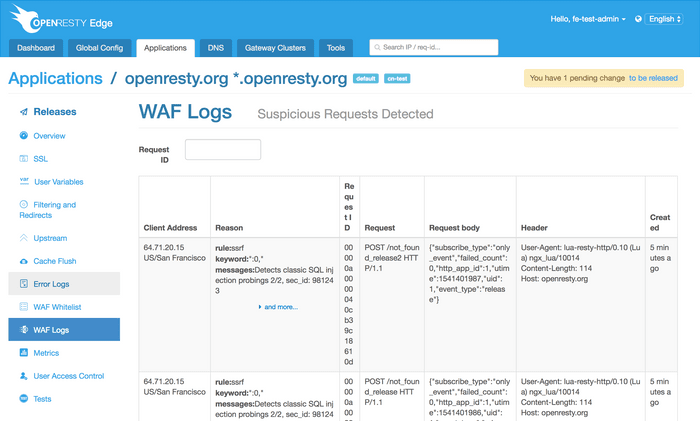The width and height of the screenshot is (700, 421).
Task: Open SSL settings link
Action: tap(40, 159)
